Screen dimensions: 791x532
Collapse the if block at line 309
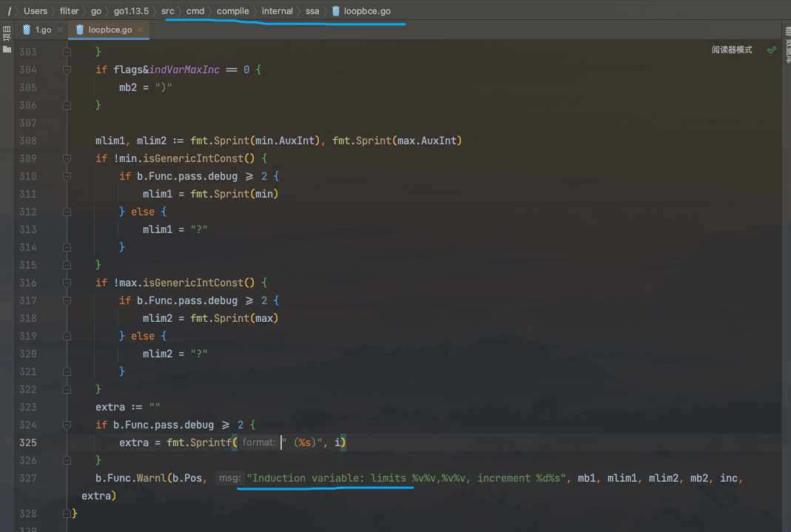67,158
